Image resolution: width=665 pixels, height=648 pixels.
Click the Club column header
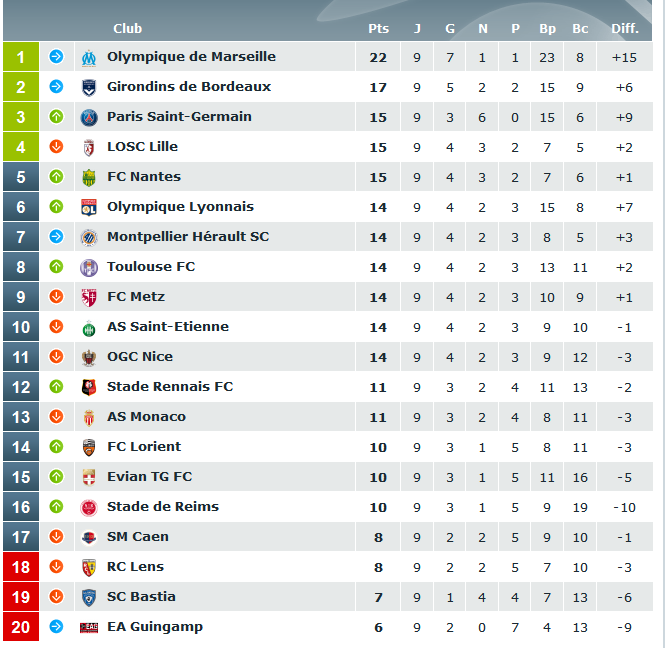[x=127, y=28]
